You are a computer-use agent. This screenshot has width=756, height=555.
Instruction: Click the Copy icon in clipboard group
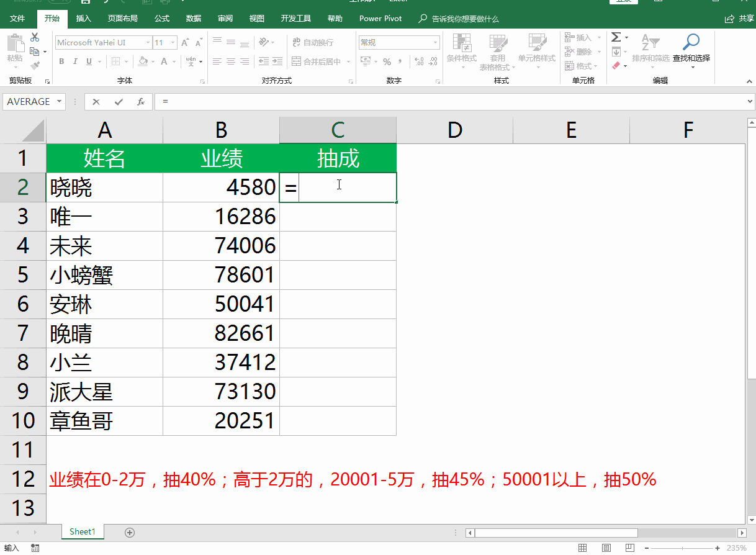pos(35,52)
